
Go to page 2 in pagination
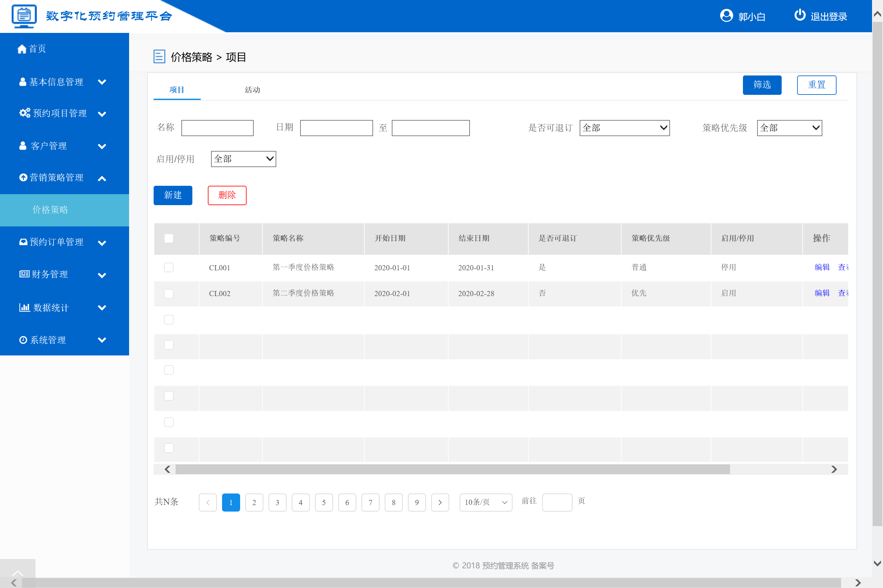(x=254, y=503)
